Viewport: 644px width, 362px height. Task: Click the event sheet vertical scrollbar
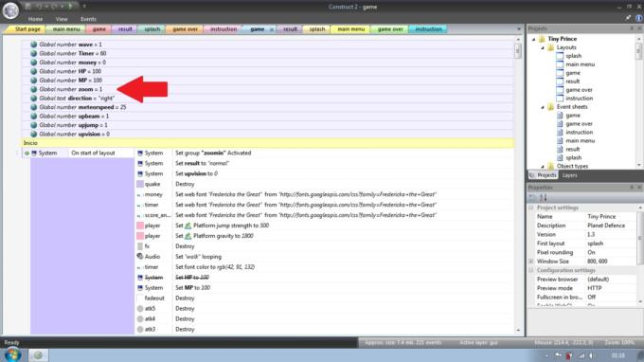pos(518,185)
